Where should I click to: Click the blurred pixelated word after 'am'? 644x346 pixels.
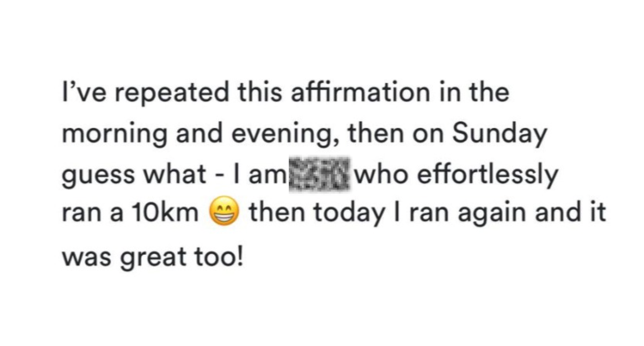319,174
